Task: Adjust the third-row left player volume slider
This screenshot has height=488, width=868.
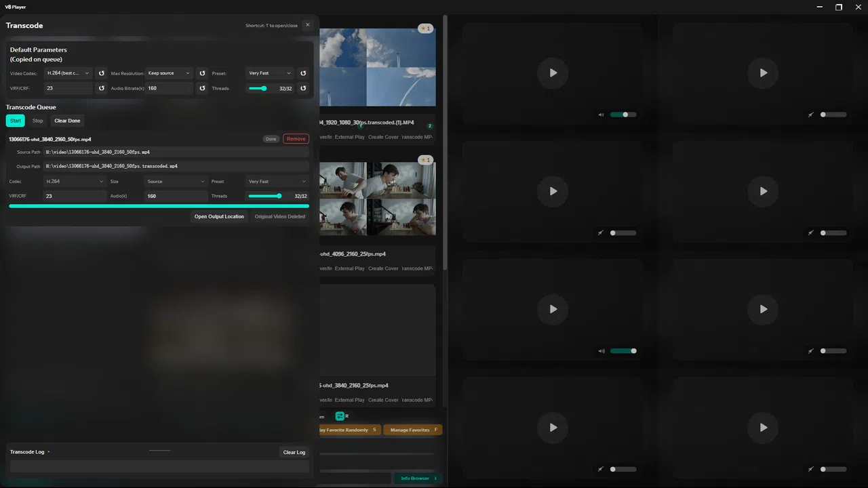Action: [623, 351]
